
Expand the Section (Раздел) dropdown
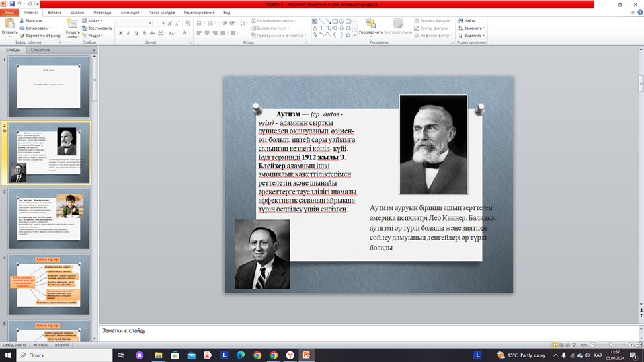(95, 36)
